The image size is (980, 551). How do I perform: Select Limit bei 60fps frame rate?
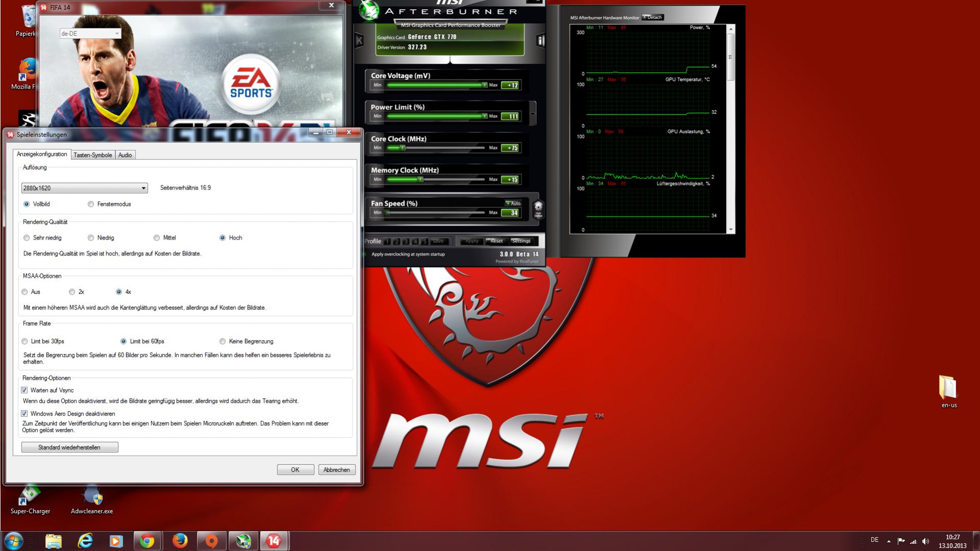tap(124, 342)
